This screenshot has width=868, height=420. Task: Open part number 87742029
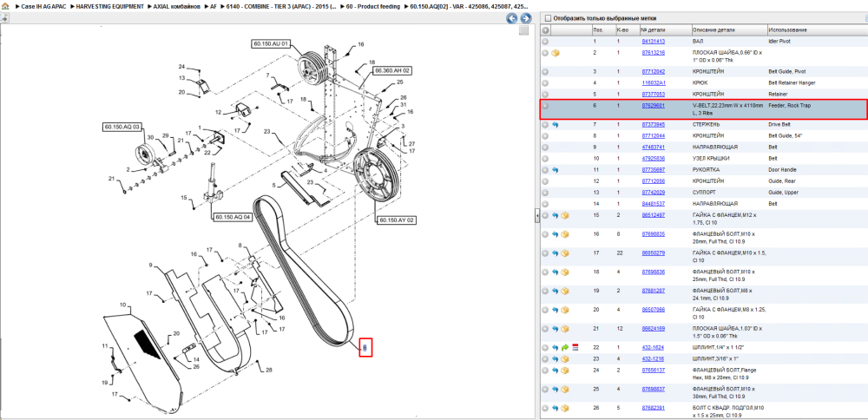coord(654,193)
